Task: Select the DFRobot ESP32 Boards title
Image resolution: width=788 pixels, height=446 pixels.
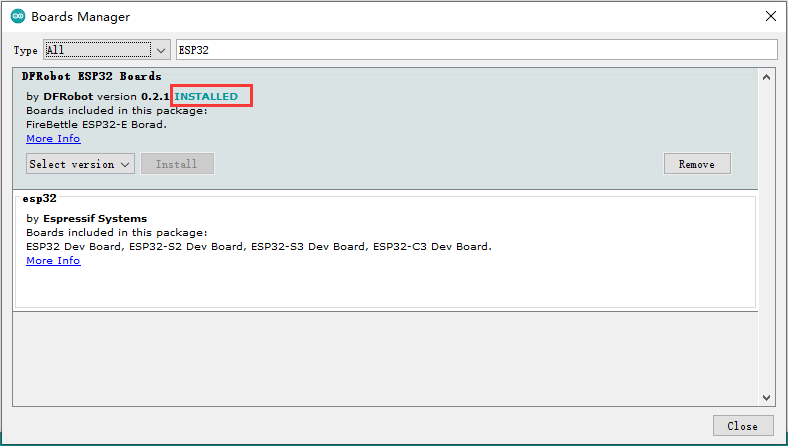Action: tap(91, 76)
